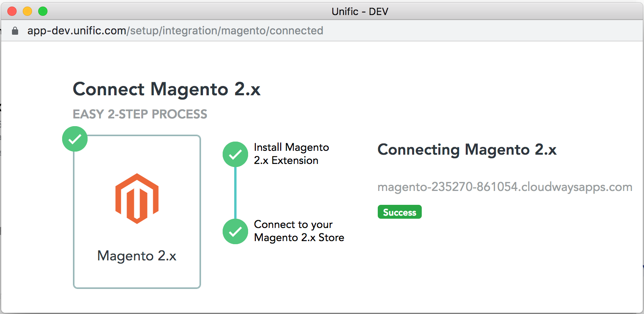
Task: Click the checkmark beside Connect to your Magento 2.x Store
Action: [x=235, y=231]
